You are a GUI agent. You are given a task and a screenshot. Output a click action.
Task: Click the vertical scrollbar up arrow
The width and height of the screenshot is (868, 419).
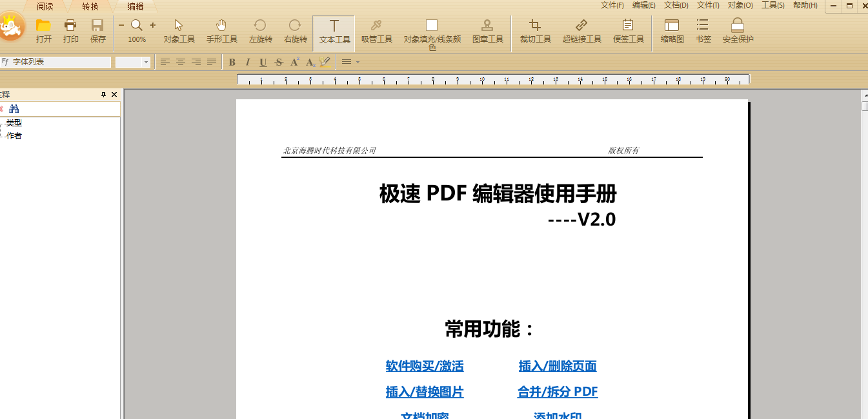tap(865, 95)
